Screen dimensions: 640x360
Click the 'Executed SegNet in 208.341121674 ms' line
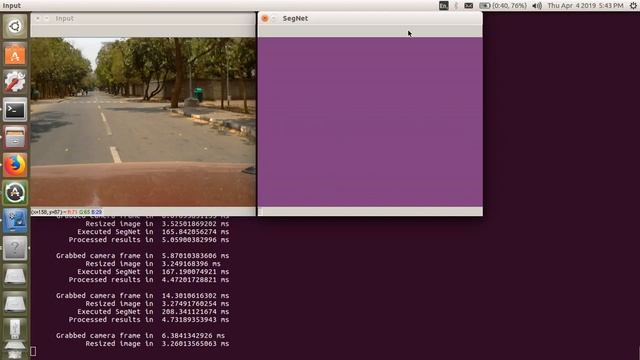pos(153,312)
